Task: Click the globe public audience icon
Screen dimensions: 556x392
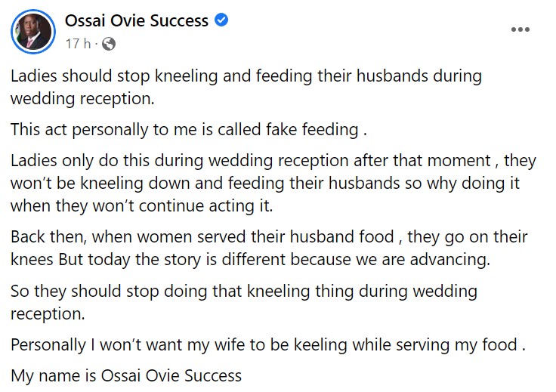Action: click(x=109, y=44)
